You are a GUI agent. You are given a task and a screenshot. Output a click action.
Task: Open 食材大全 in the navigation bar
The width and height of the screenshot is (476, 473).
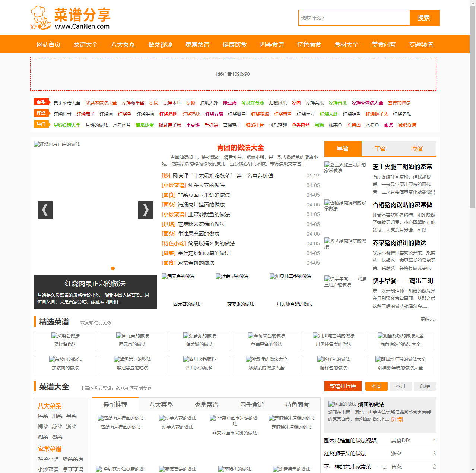[346, 45]
